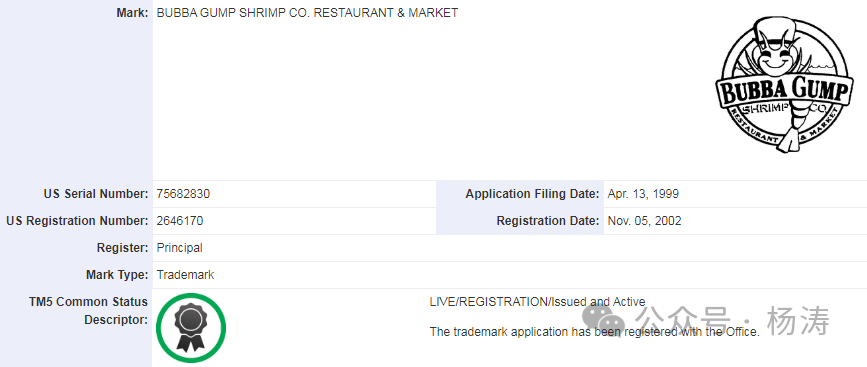Select the US Registration Number 2646170
This screenshot has width=867, height=367.
(180, 221)
